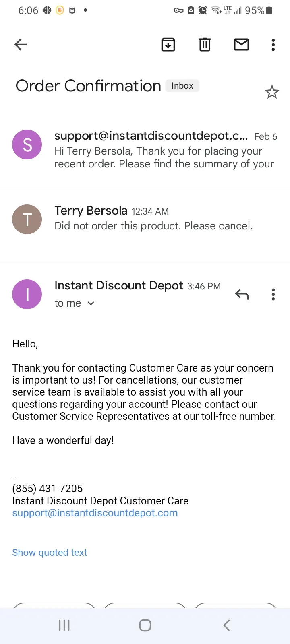Viewport: 290px width, 644px height.
Task: Go back using the top-left arrow
Action: 21,44
